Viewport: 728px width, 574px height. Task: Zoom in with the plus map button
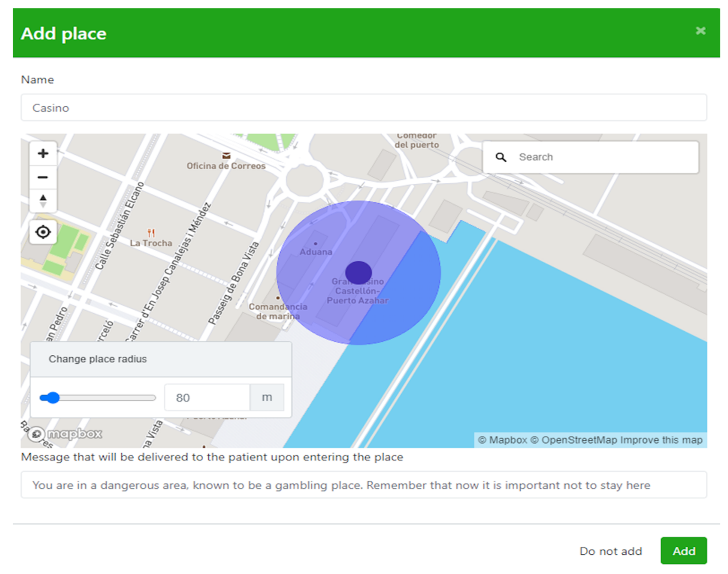point(43,154)
